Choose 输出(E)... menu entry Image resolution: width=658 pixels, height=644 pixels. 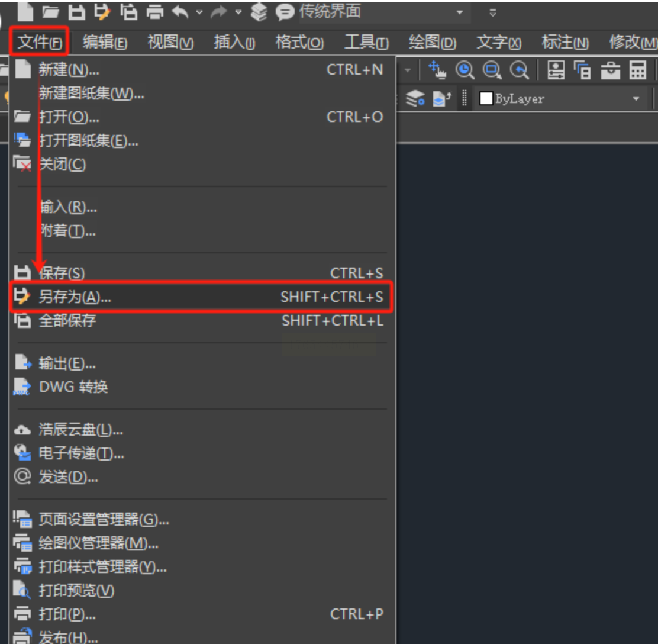point(202,363)
